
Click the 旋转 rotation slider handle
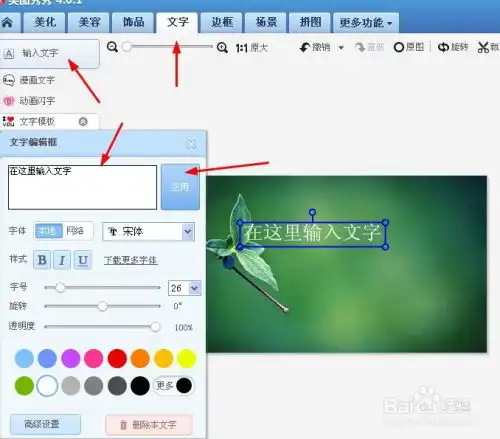tap(102, 306)
